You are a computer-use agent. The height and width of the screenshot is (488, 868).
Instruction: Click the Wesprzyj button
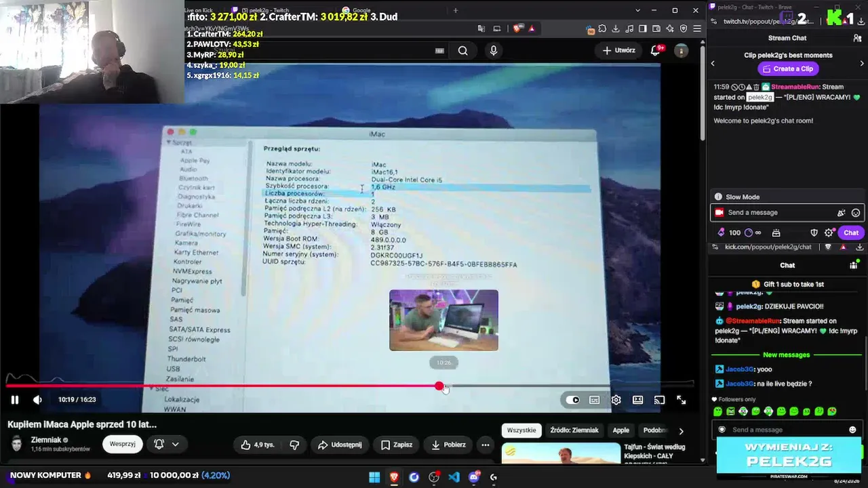[x=123, y=444]
